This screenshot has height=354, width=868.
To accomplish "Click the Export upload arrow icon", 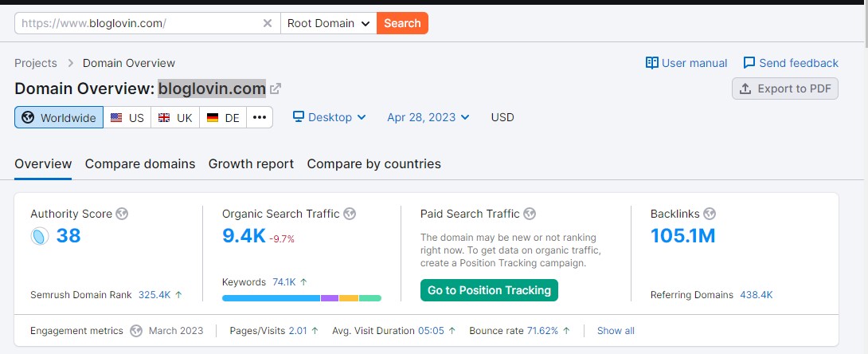I will coord(745,88).
